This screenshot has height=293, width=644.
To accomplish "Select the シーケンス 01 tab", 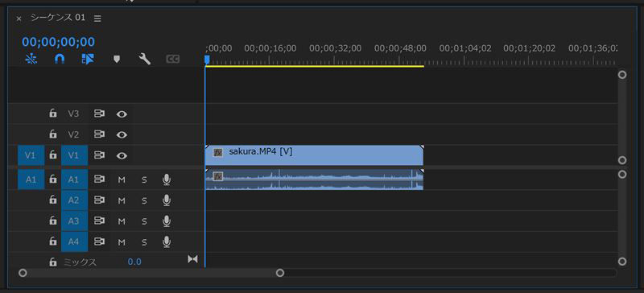I will [x=58, y=18].
